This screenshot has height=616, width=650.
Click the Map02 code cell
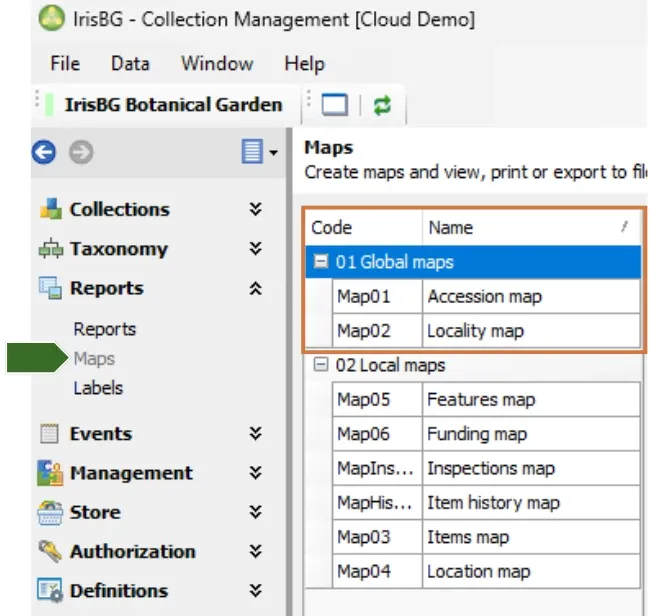pos(377,331)
